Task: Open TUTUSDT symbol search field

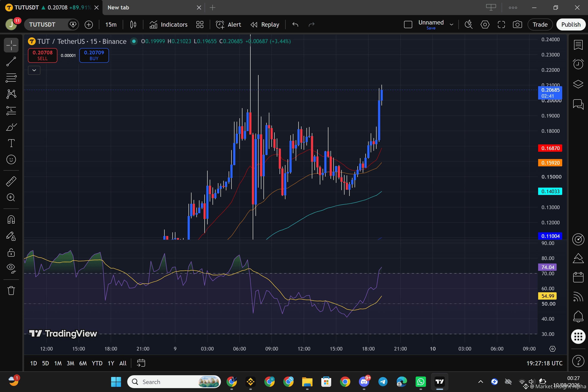Action: coord(51,24)
